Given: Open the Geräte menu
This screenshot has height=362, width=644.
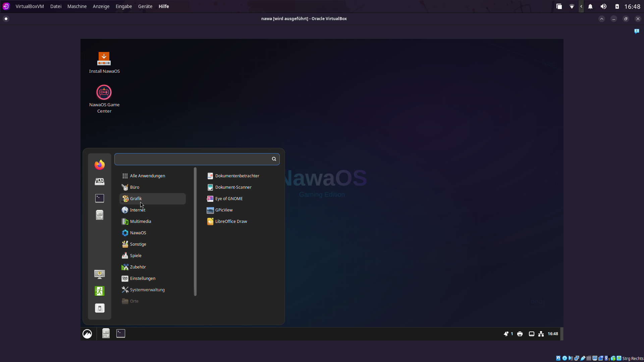Looking at the screenshot, I should point(145,6).
